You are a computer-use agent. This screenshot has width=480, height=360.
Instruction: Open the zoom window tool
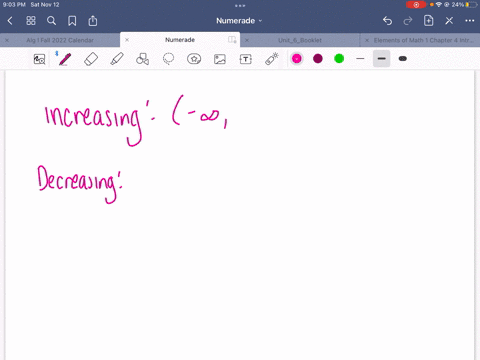tap(39, 59)
